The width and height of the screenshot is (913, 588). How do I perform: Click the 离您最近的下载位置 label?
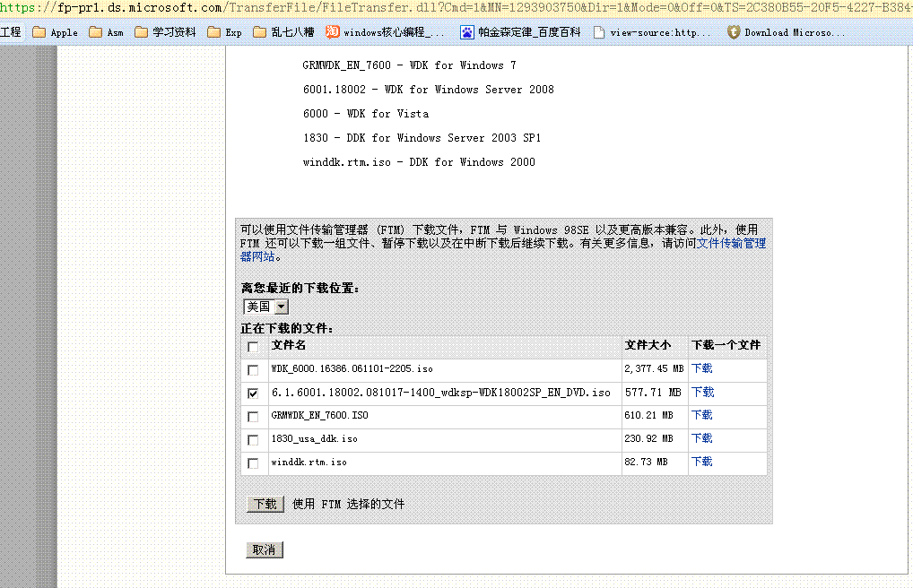coord(300,289)
